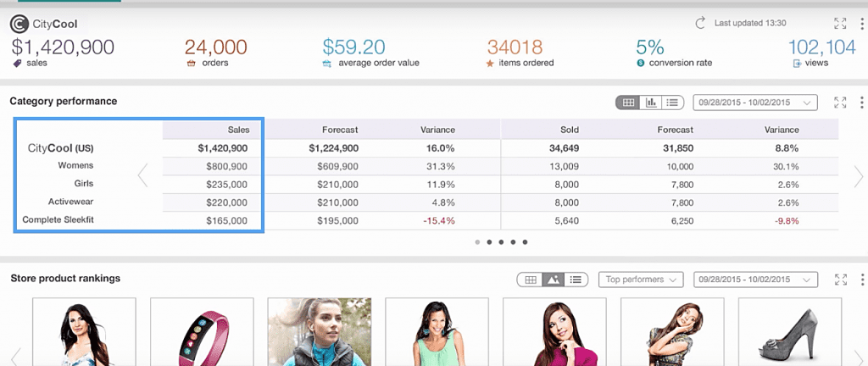Expand Category performance panel fullscreen
868x366 pixels.
point(840,103)
